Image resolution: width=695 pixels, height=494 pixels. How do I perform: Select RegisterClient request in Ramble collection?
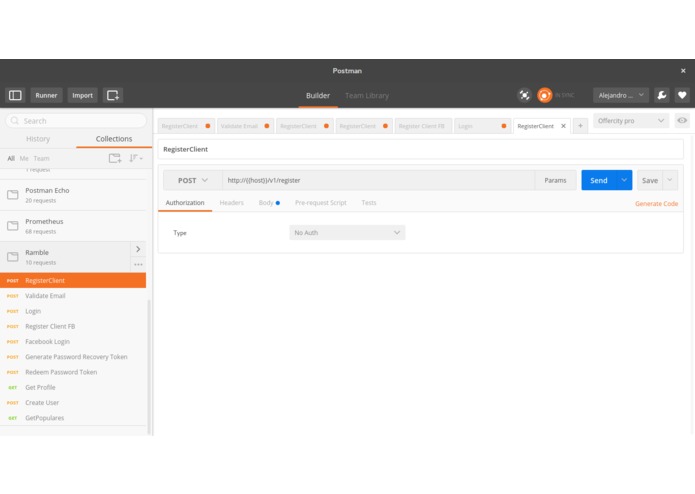click(73, 280)
